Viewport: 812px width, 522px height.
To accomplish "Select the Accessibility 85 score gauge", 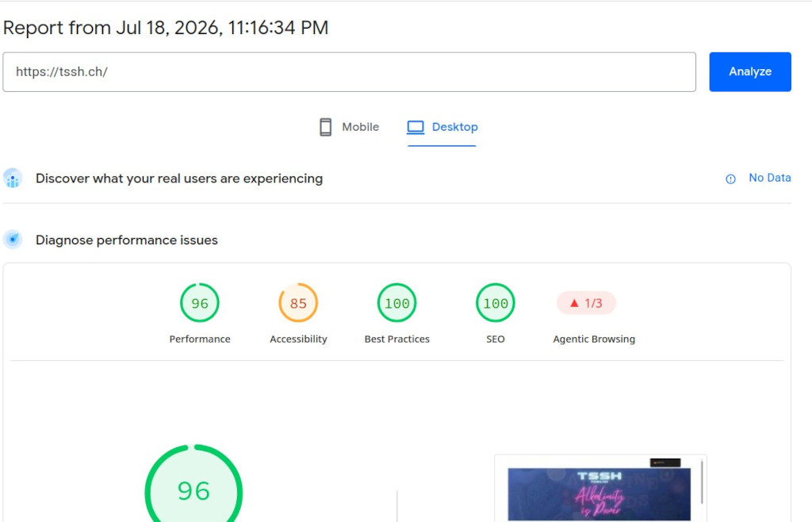I will [298, 303].
